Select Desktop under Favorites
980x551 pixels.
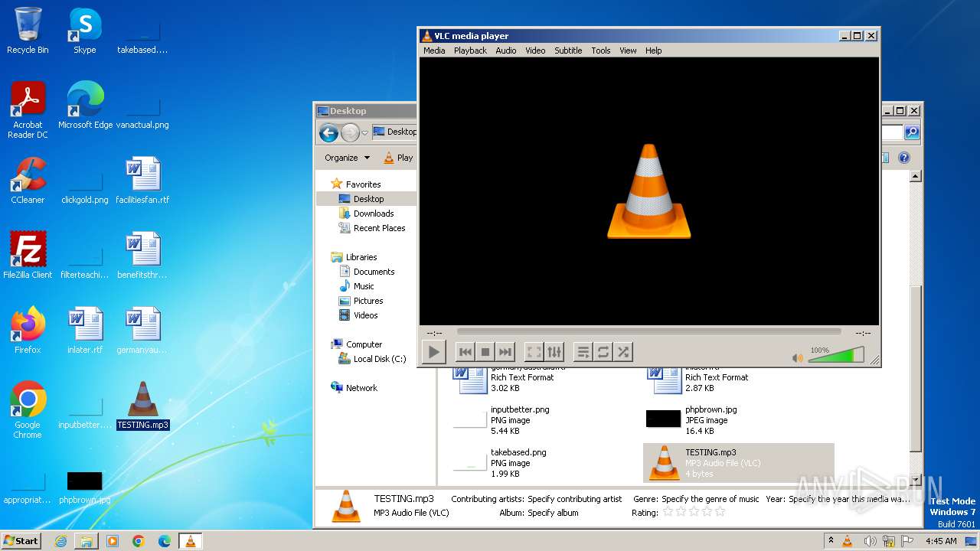click(x=367, y=199)
